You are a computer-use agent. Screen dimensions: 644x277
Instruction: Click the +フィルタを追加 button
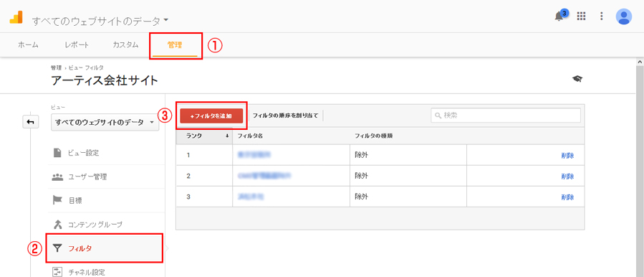tap(211, 116)
